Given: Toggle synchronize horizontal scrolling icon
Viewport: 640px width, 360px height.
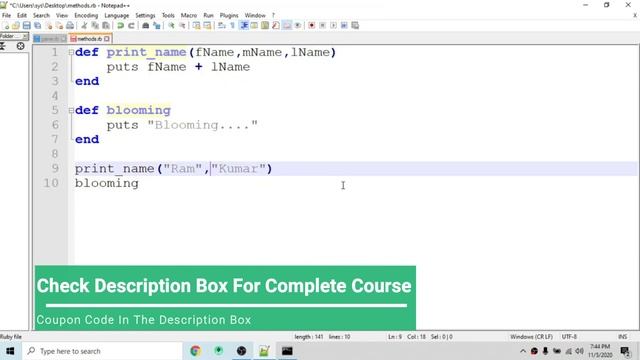Looking at the screenshot, I should 207,25.
